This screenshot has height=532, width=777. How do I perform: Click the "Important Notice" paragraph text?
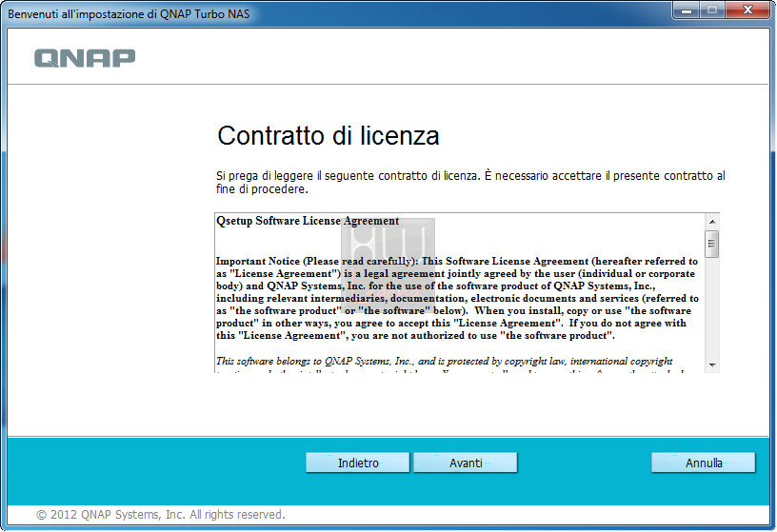tap(457, 298)
